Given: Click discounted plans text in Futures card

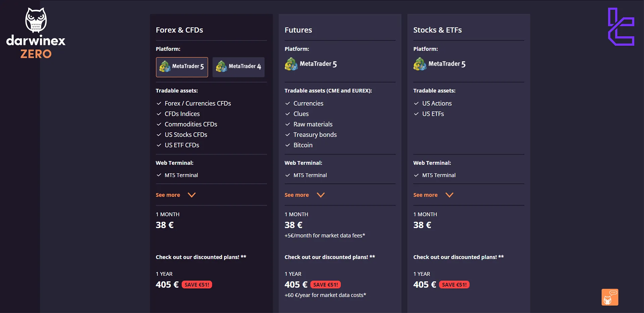Looking at the screenshot, I should 329,257.
